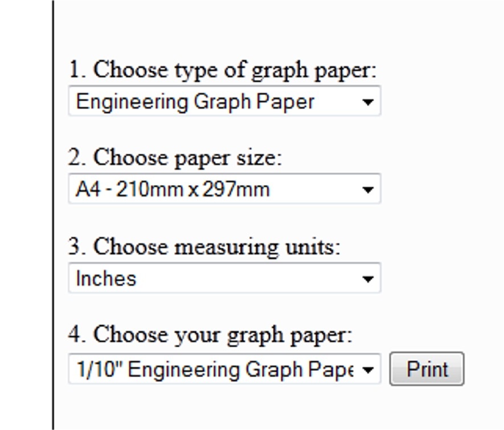This screenshot has height=430, width=504.
Task: Click the step number "3." heading
Action: [77, 247]
